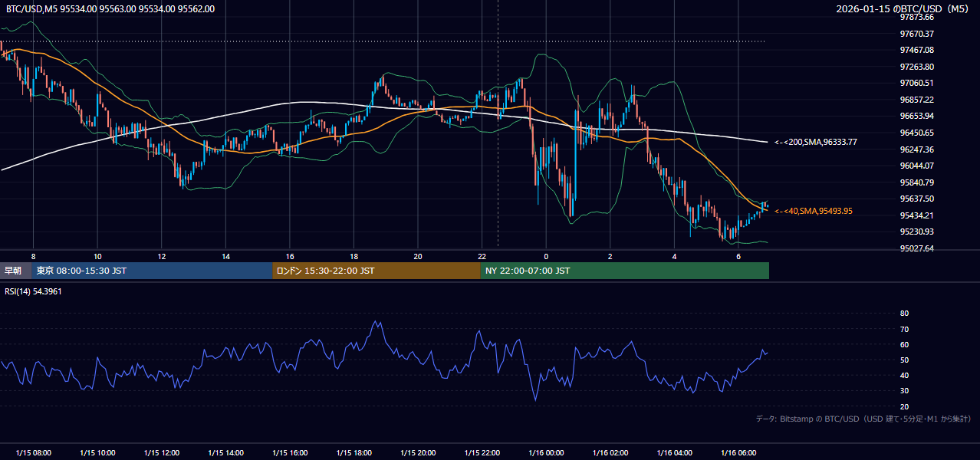Click the bottom time label 1/16 06:00

point(738,453)
